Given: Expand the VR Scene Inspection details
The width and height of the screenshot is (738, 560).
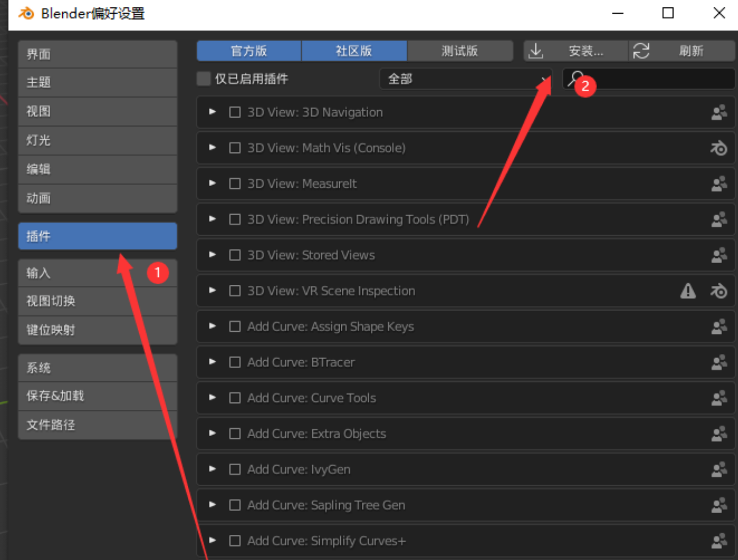Looking at the screenshot, I should [212, 290].
